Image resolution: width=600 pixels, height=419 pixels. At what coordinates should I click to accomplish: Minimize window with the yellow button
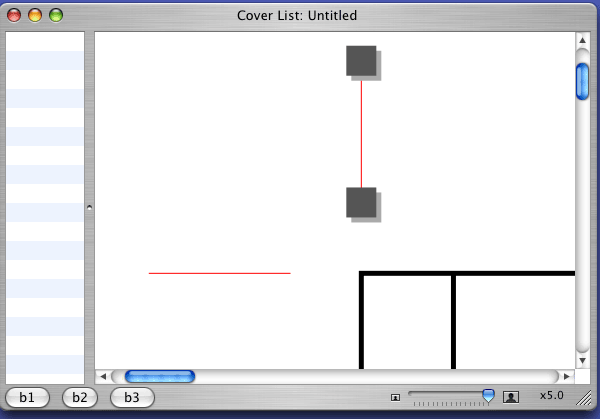tap(35, 15)
